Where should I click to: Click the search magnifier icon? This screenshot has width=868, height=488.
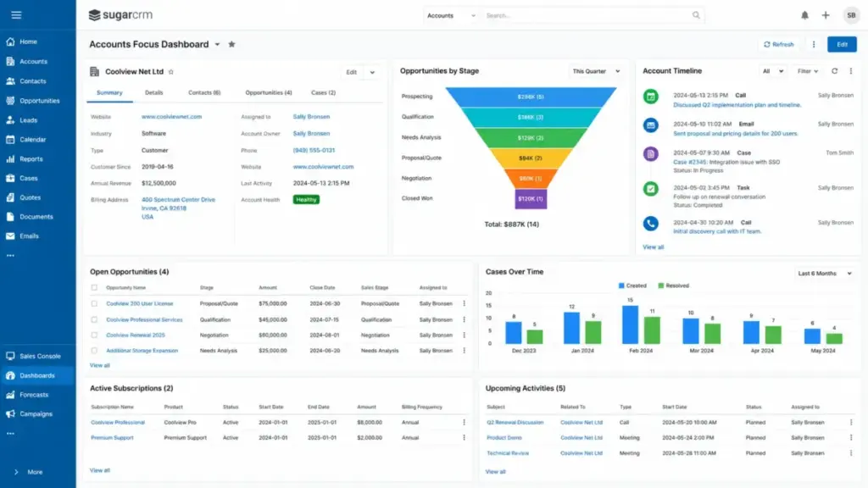696,15
